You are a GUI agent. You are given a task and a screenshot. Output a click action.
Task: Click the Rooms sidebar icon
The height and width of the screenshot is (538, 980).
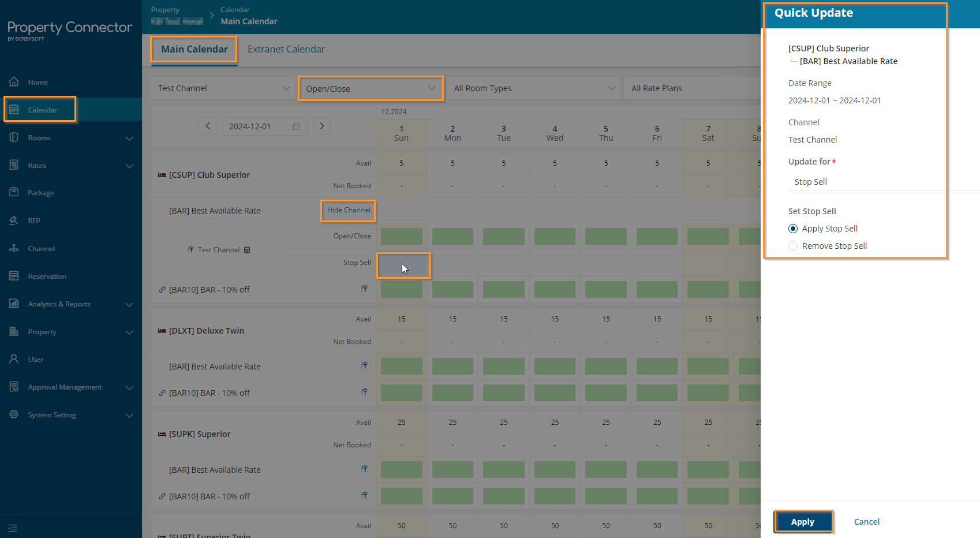pos(14,137)
